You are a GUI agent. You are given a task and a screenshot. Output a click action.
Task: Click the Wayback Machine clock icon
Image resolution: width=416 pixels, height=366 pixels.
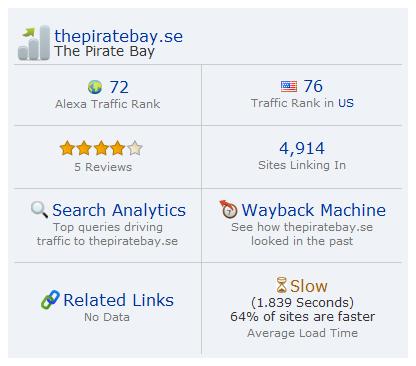(x=228, y=209)
